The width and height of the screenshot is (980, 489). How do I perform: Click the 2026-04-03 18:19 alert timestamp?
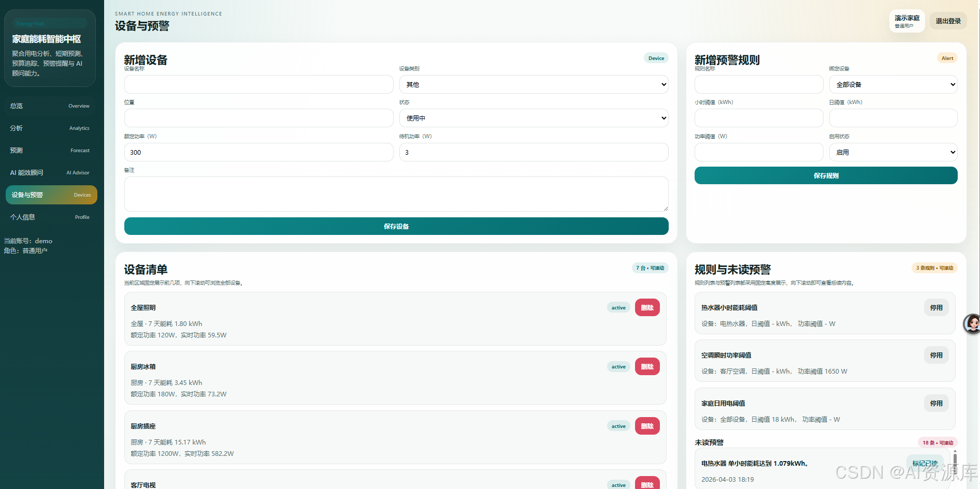[x=727, y=479]
